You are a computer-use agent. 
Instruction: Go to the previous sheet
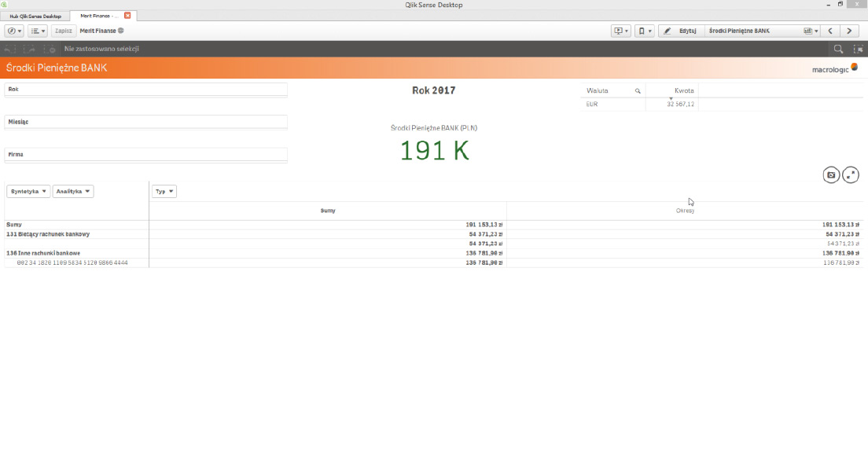click(830, 31)
